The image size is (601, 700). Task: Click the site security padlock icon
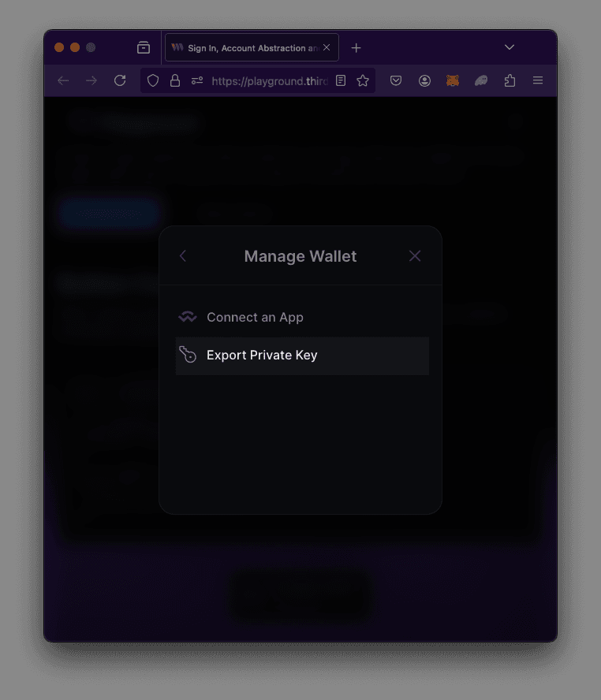pyautogui.click(x=175, y=80)
